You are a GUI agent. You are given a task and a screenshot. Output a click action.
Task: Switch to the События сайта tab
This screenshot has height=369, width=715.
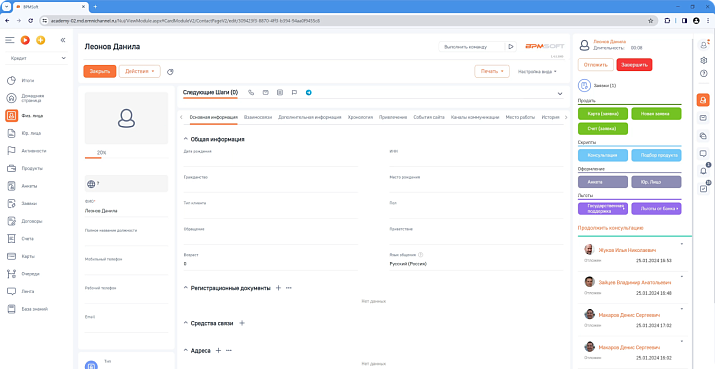click(x=429, y=117)
